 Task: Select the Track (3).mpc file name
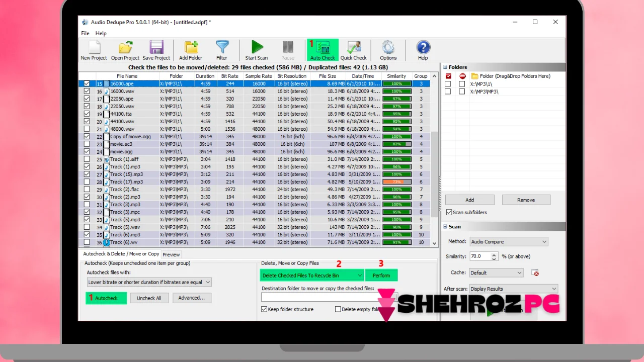125,212
